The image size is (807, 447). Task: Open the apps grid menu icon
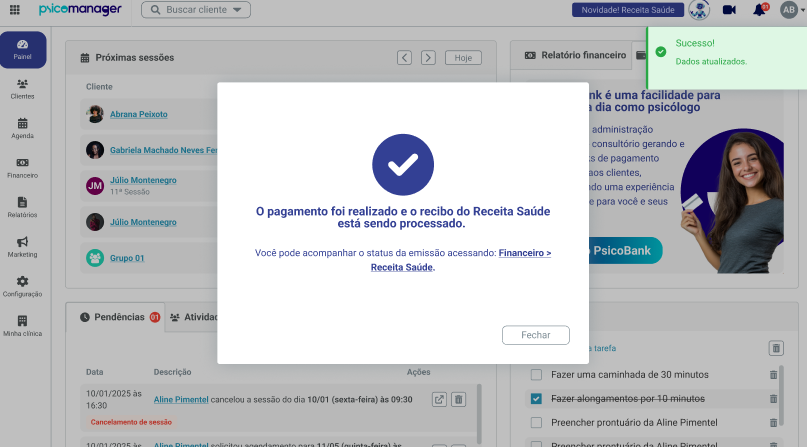[15, 9]
